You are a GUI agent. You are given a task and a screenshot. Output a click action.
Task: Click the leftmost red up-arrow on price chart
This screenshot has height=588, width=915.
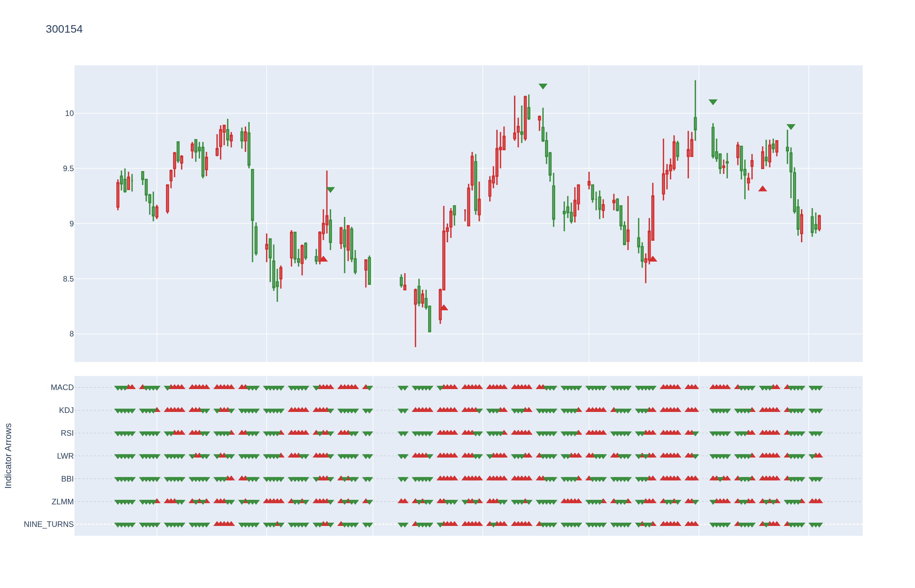(324, 259)
